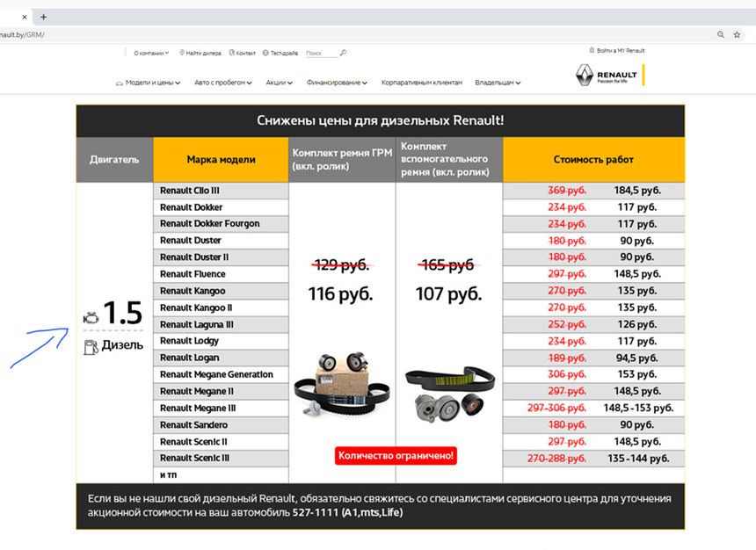
Task: Select the 'Renault Dokker Fourgon' row
Action: click(x=221, y=224)
